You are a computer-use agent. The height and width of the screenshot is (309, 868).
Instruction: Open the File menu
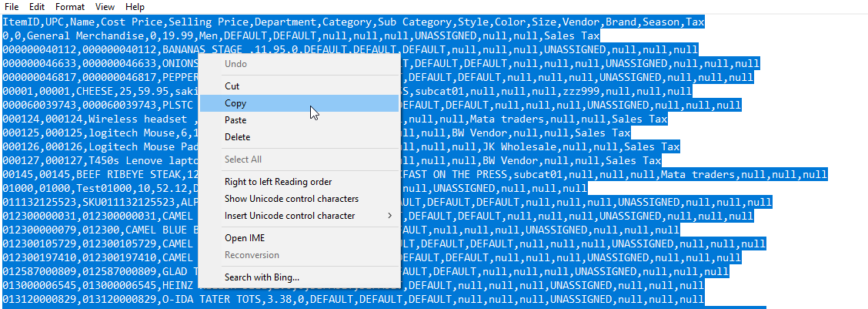(12, 7)
